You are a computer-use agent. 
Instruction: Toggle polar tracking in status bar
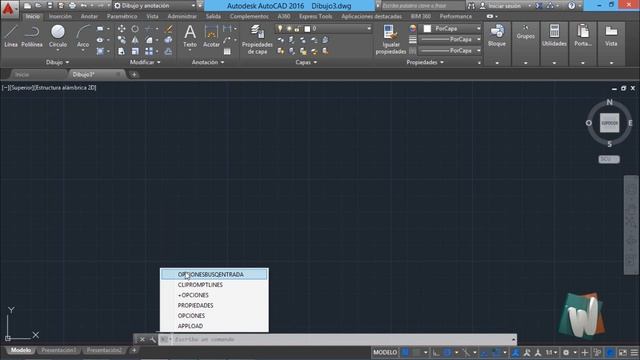[x=447, y=352]
